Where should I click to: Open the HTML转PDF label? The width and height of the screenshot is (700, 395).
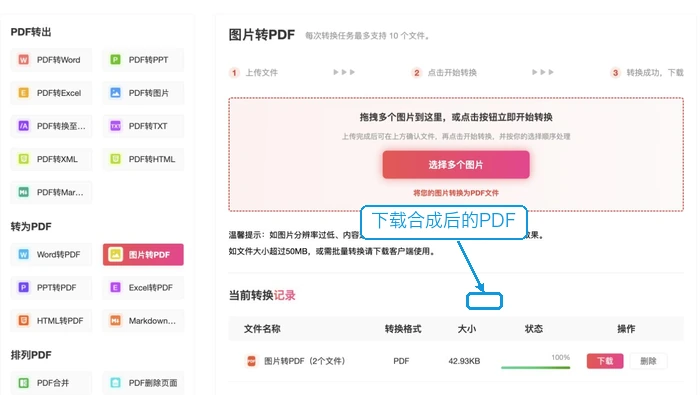(x=60, y=320)
